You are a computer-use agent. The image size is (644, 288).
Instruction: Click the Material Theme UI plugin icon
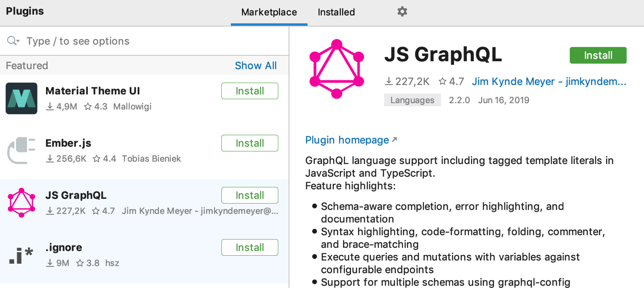coord(21,99)
